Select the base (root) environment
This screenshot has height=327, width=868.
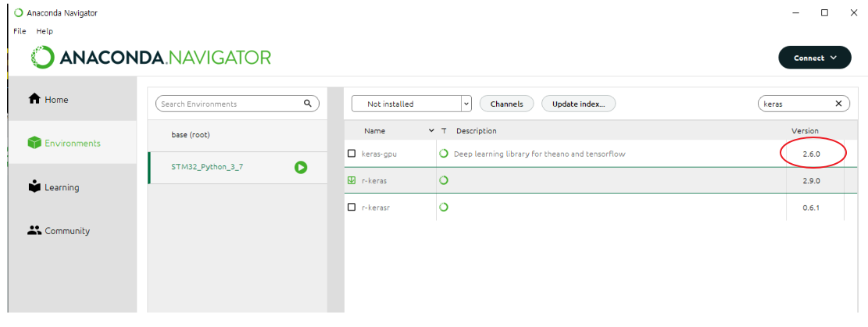point(238,135)
